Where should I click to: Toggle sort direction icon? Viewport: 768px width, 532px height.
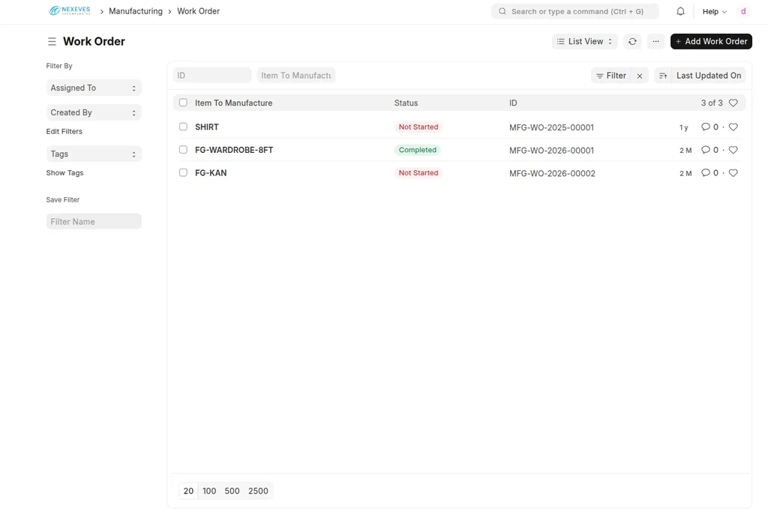click(x=663, y=76)
